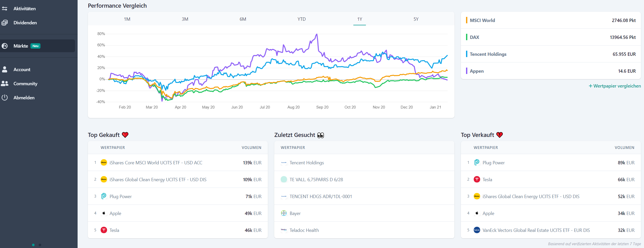Click Tesla logo in Top Verkauft list

(x=477, y=179)
